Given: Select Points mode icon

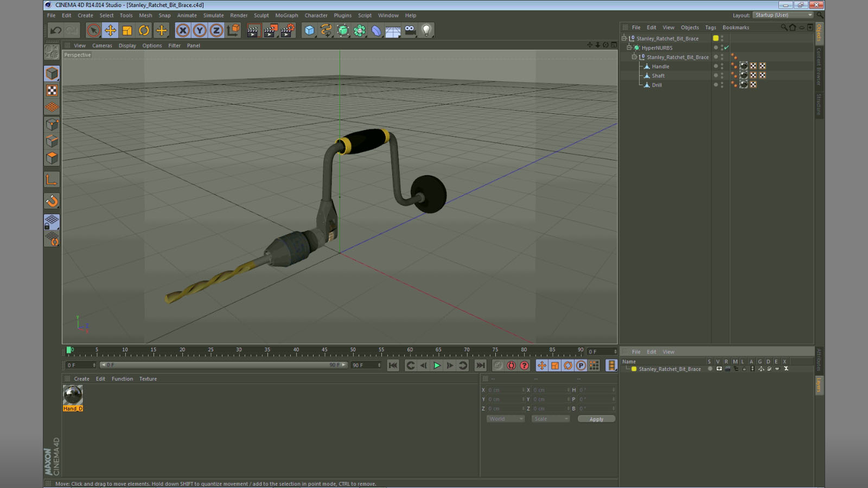Looking at the screenshot, I should (52, 124).
